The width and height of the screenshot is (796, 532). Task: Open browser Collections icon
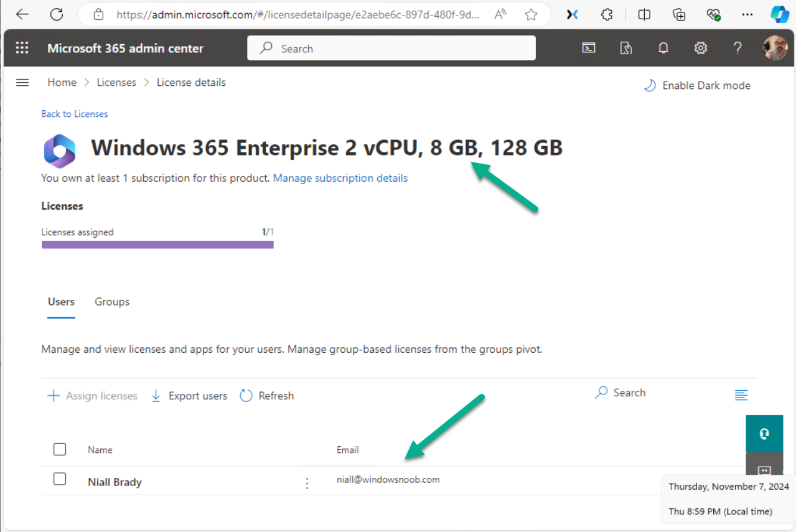click(x=679, y=14)
